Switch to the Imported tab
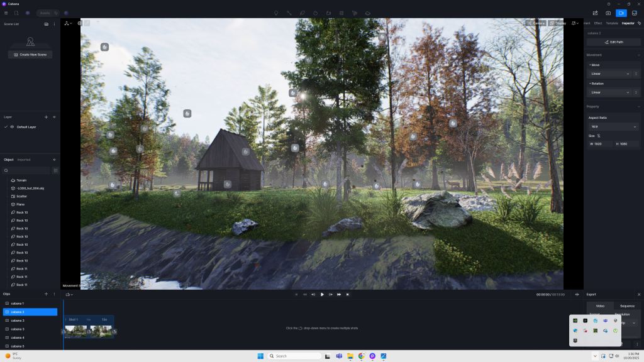 [24, 160]
